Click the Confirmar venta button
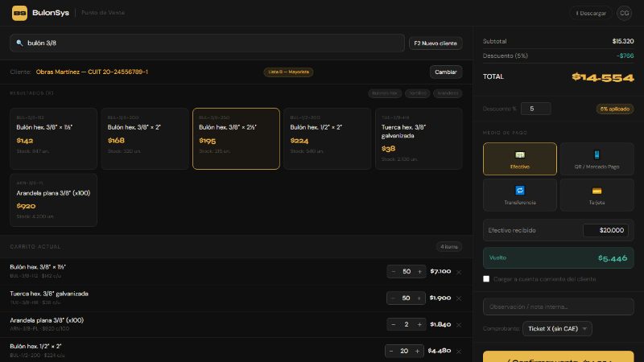644x362 pixels. (558, 356)
